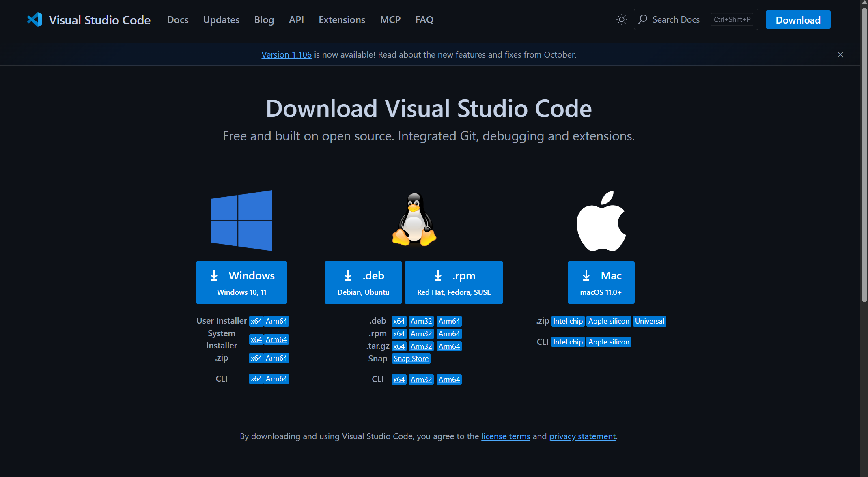Click the download arrow on the .deb button
This screenshot has height=477, width=868.
point(348,275)
